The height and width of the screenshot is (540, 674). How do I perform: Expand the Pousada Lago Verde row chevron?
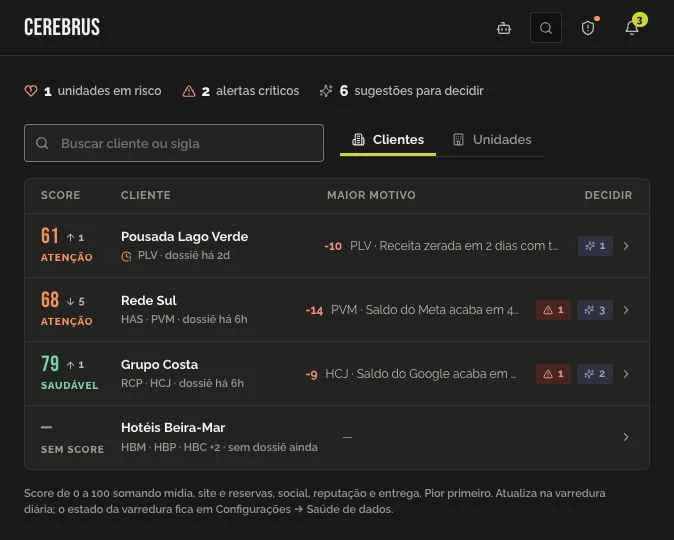tap(626, 246)
